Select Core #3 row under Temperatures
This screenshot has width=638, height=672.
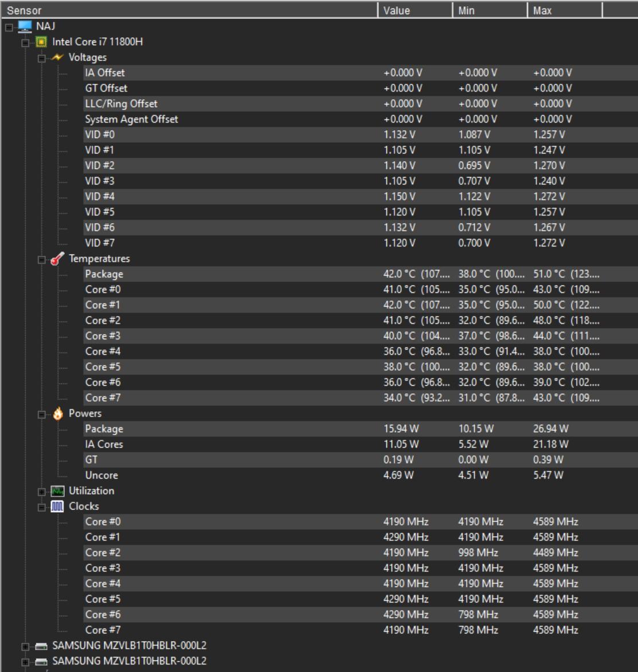(x=360, y=336)
